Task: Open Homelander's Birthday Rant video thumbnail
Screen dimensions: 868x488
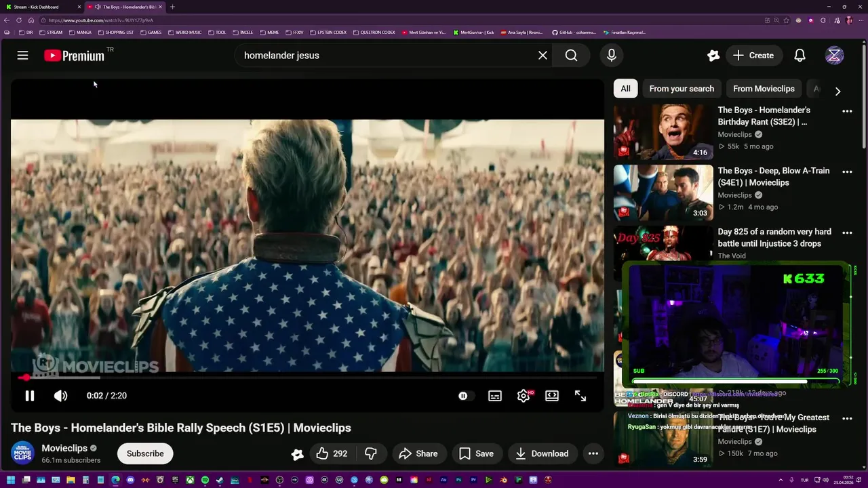Action: [663, 132]
